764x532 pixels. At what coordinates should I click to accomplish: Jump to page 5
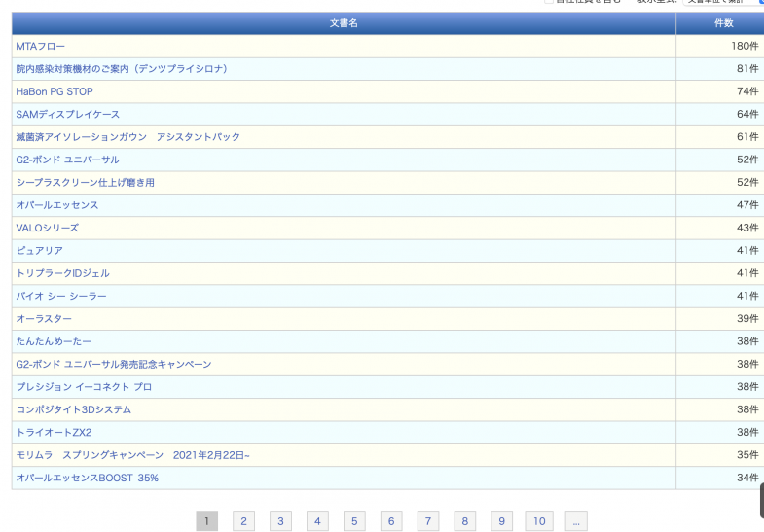click(354, 521)
